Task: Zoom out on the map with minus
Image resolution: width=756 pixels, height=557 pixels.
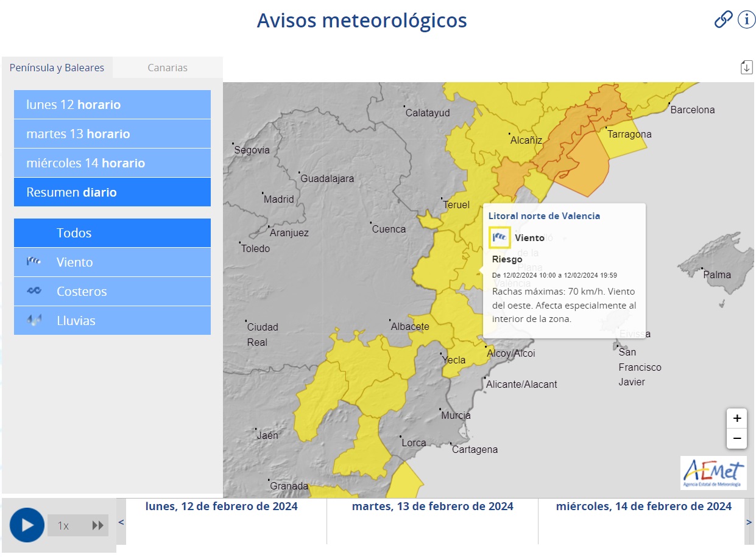Action: pyautogui.click(x=737, y=438)
